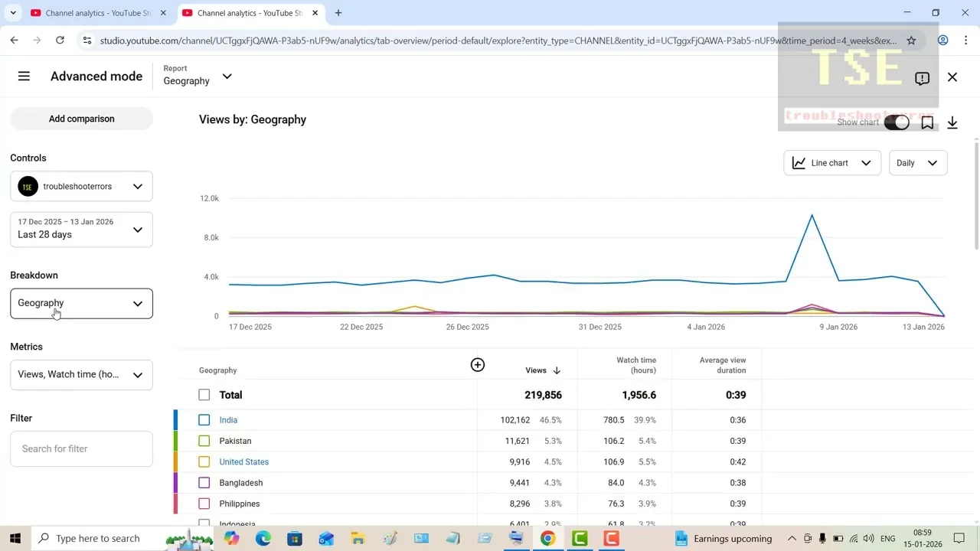Open the notification center icon
This screenshot has height=551, width=980.
coord(959,539)
